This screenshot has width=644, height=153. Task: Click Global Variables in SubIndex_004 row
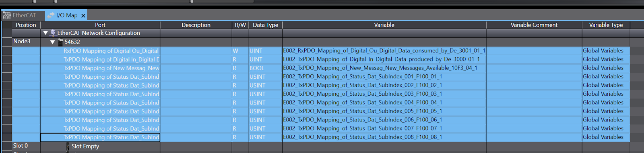point(606,103)
